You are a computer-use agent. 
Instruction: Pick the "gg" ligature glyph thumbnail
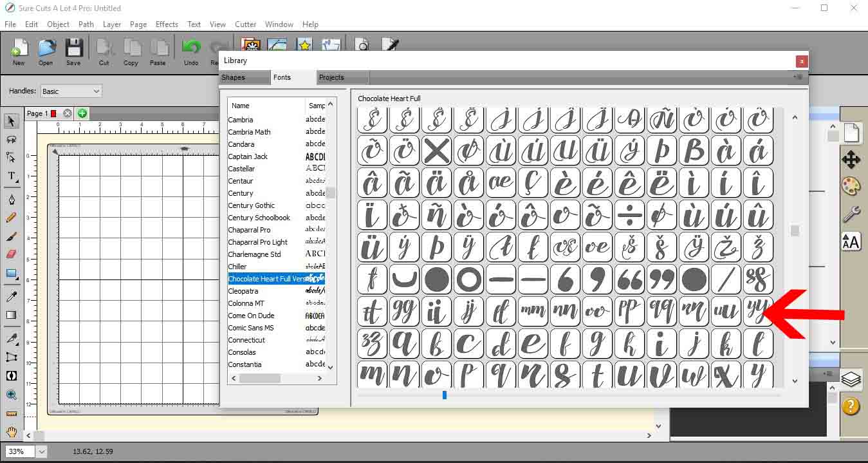tap(405, 312)
